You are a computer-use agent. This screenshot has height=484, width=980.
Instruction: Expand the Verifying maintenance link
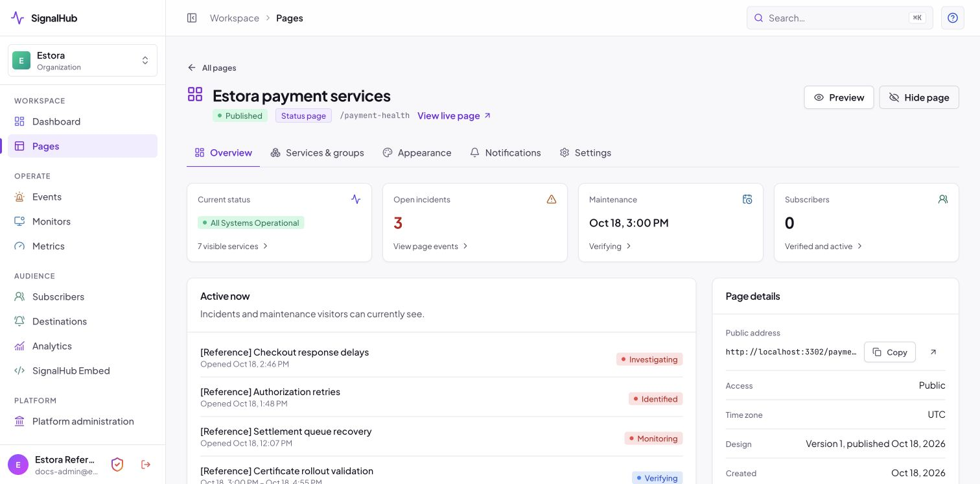(611, 247)
